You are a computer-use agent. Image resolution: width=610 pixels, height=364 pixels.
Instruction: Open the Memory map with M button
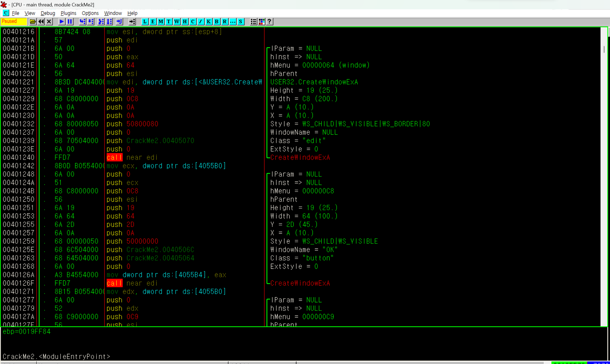tap(161, 22)
